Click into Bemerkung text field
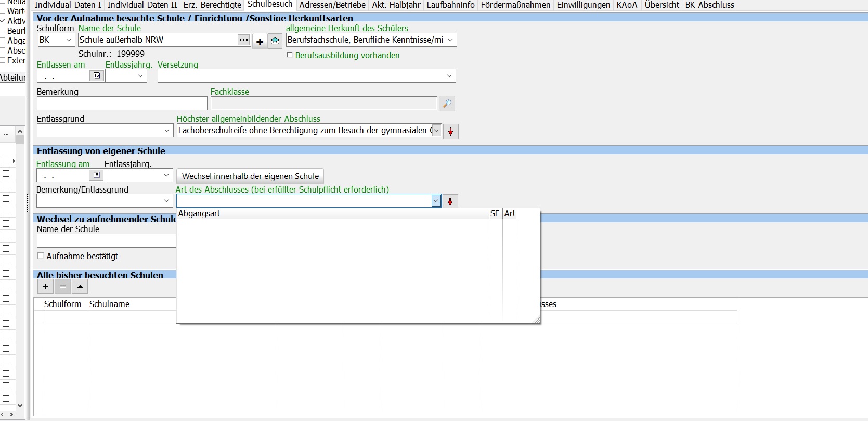Image resolution: width=868 pixels, height=421 pixels. (x=122, y=104)
